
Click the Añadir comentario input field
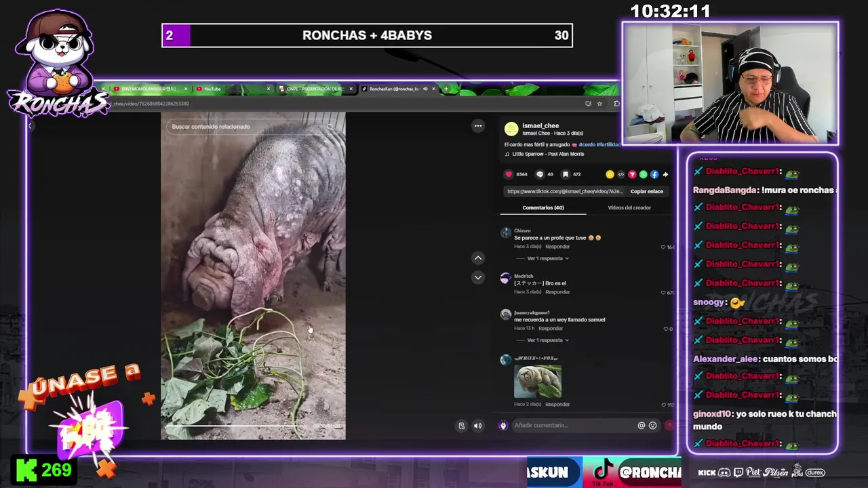point(574,426)
